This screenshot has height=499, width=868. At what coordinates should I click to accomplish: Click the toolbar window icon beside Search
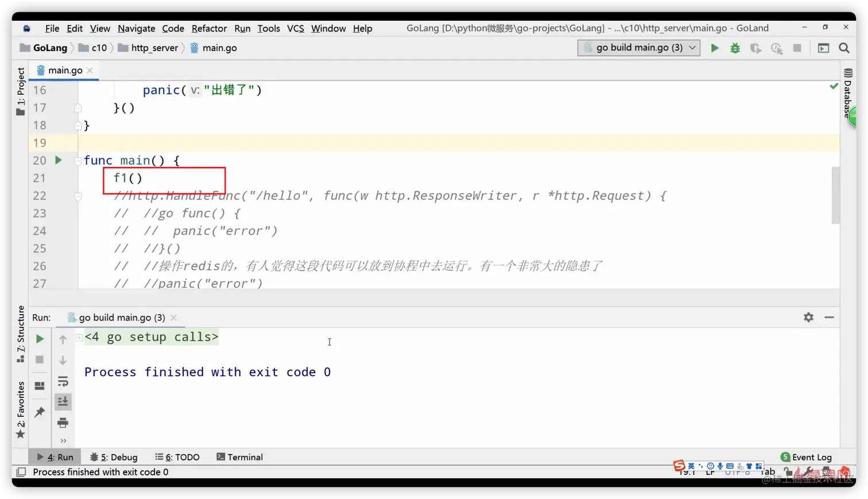click(824, 48)
